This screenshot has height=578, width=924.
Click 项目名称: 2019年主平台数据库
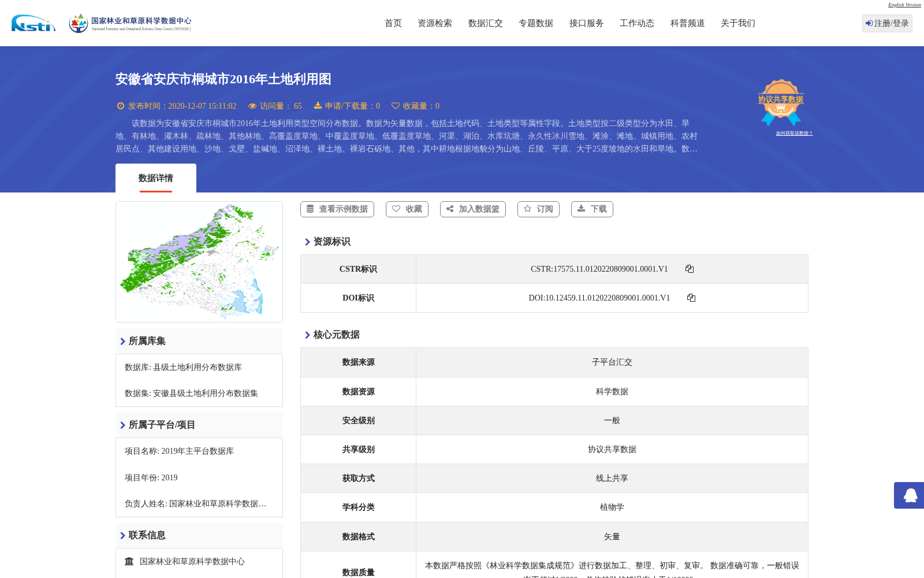point(179,451)
